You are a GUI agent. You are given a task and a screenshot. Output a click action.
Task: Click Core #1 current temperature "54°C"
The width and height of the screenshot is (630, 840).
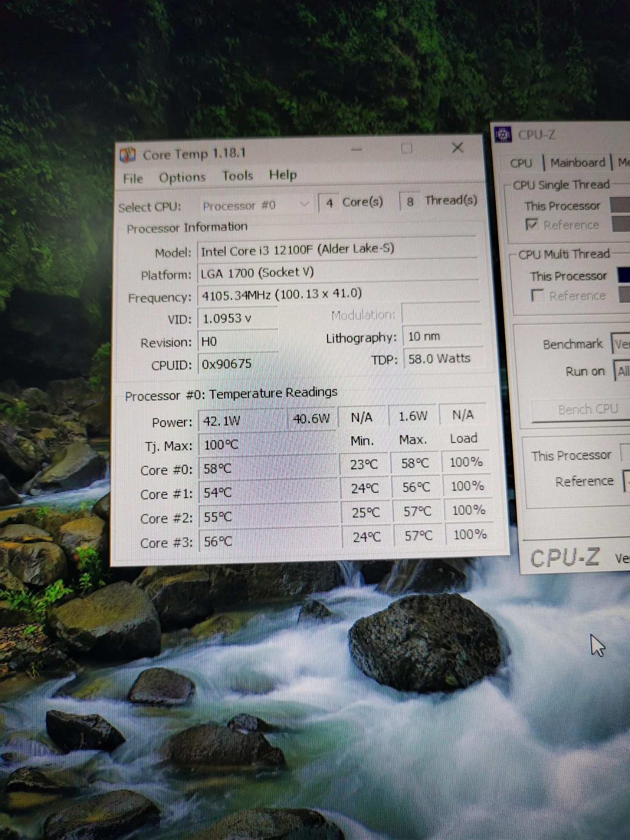(x=217, y=493)
